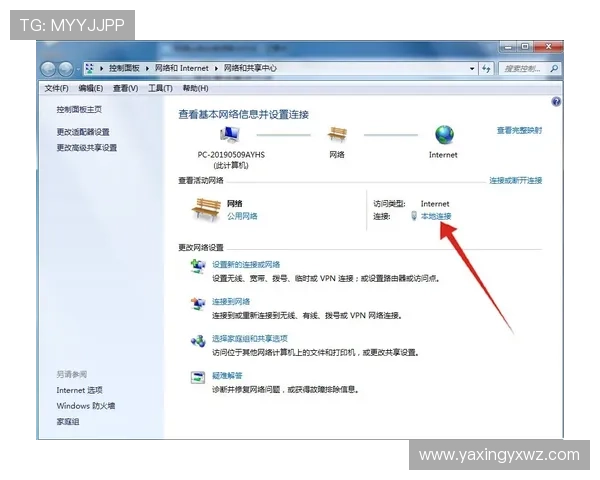This screenshot has height=480, width=600.
Task: Click the 公用网络 link
Action: (242, 216)
